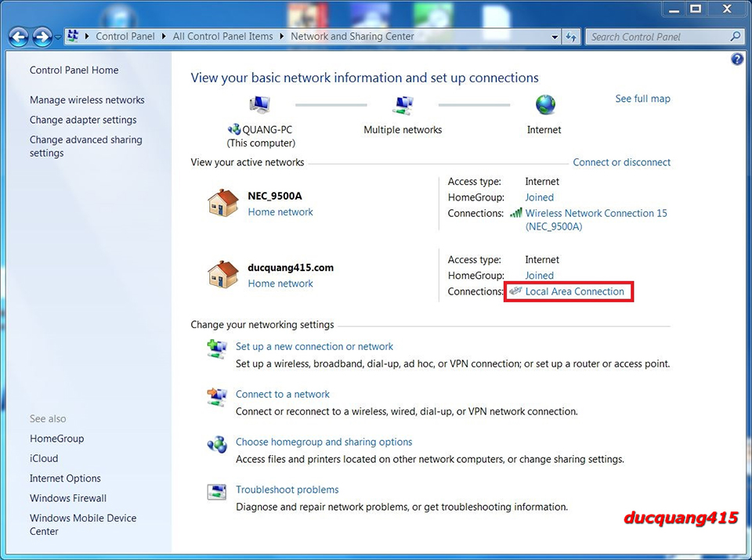Open the address bar history dropdown arrow
Screen dimensions: 752x560
click(x=555, y=37)
